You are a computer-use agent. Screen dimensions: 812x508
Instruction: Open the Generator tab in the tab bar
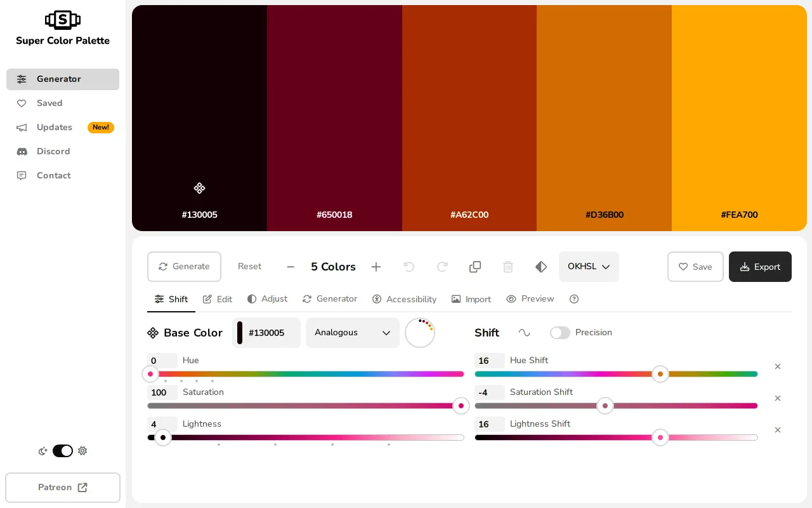pos(330,299)
